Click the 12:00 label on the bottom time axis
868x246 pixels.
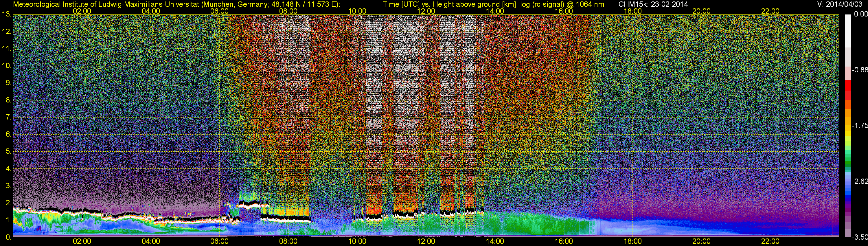(426, 242)
